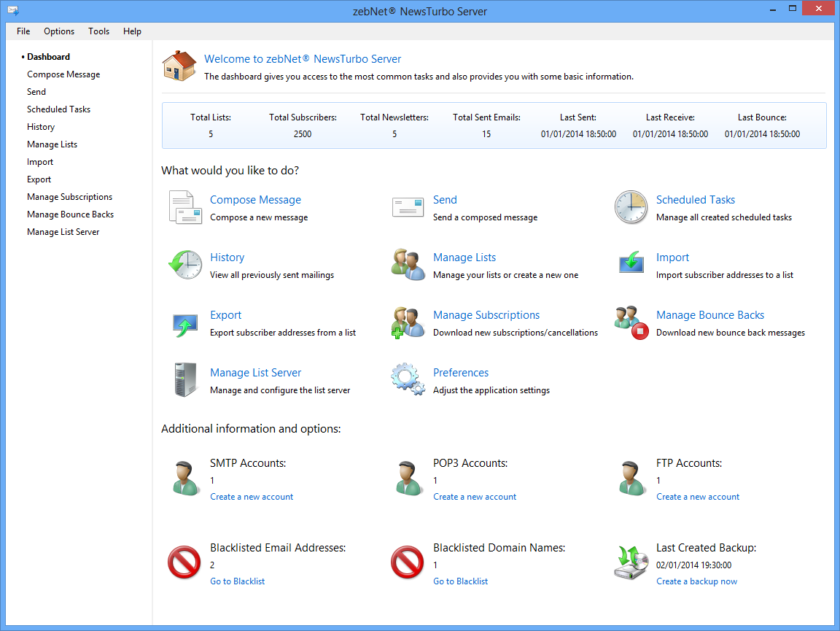Screen dimensions: 840x631
Task: Click the Send heading link
Action: tap(446, 199)
